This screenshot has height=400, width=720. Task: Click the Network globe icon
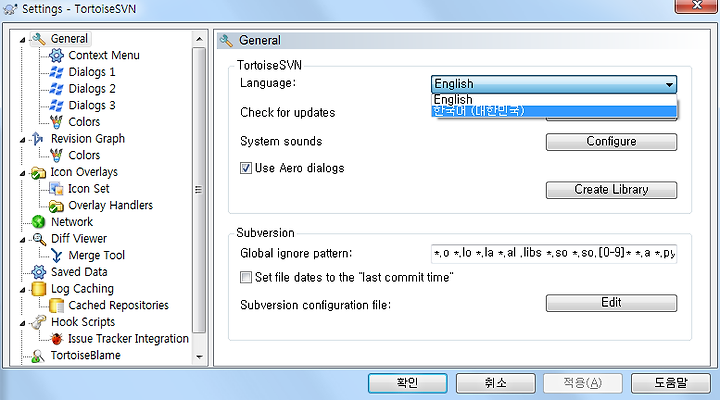(x=38, y=222)
